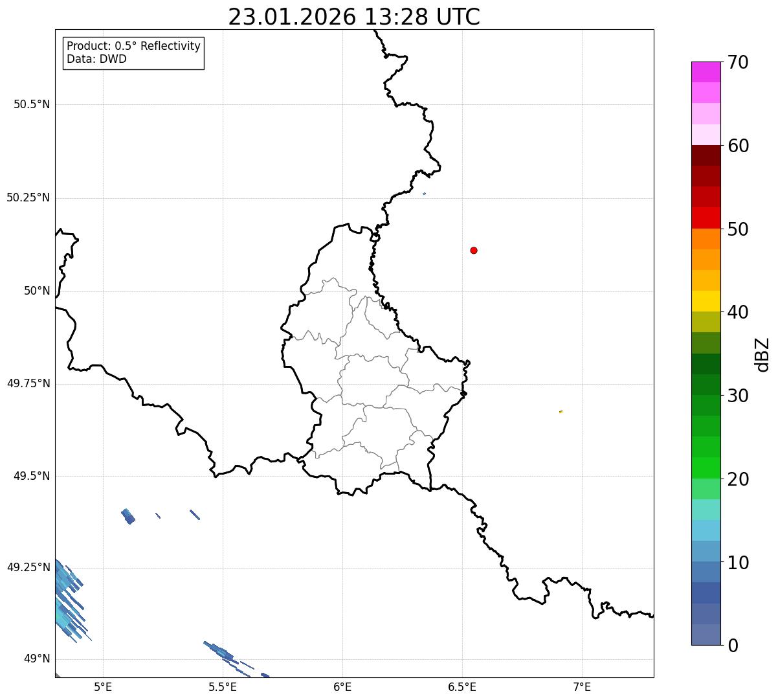Click the 50.5°N latitude label

[32, 104]
